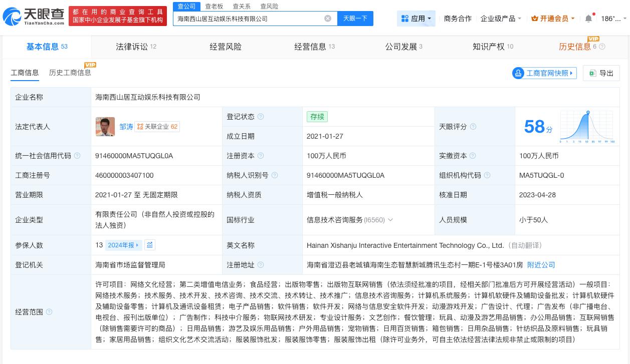Click the 工商官网快照 snapshot icon
630x364 pixels.
519,73
